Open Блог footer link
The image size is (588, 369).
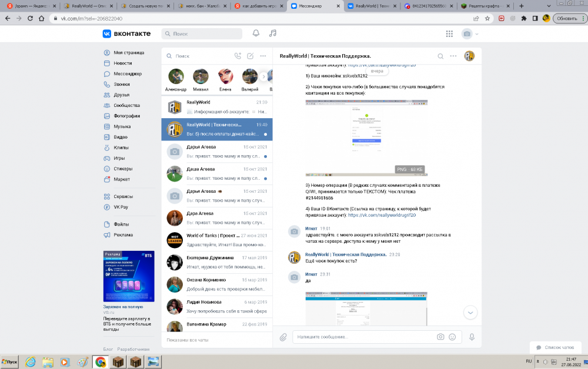point(108,349)
